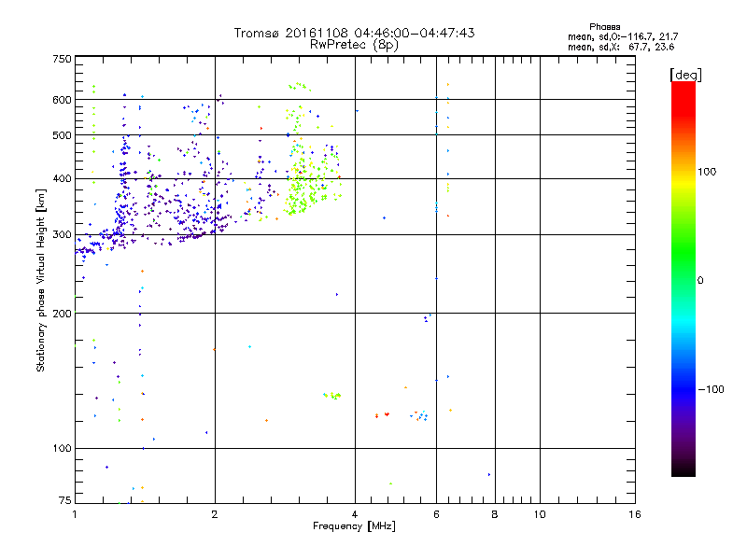Click the colorbar tick label "-100"
747x560 pixels.
coord(711,389)
